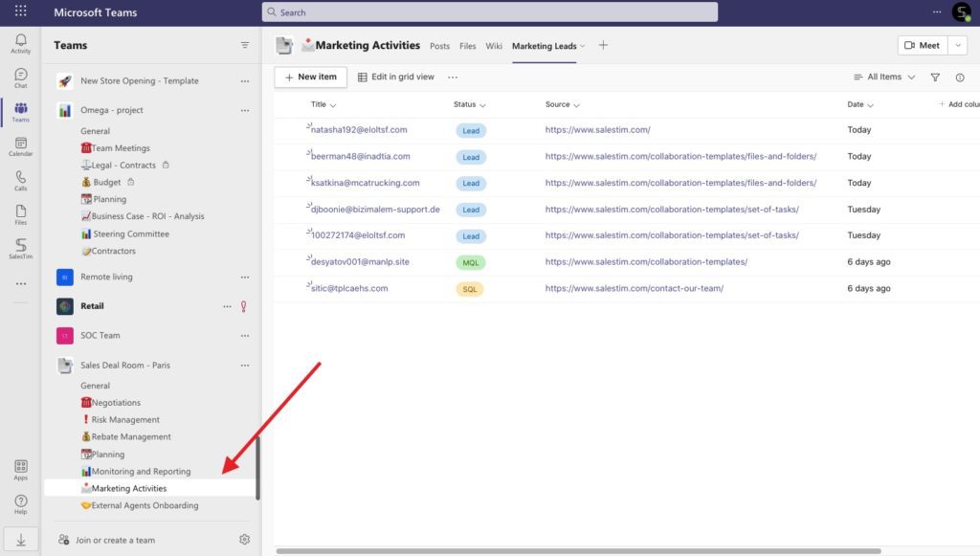980x556 pixels.
Task: Open the All Items view dropdown
Action: (884, 77)
